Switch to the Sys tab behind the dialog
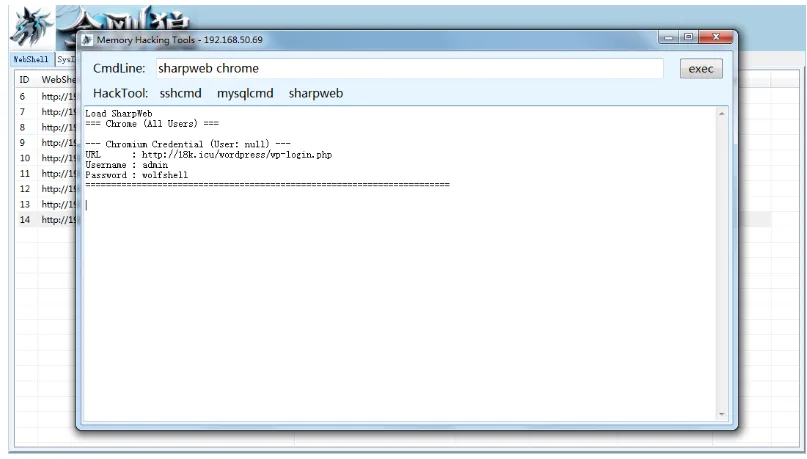 click(x=65, y=59)
